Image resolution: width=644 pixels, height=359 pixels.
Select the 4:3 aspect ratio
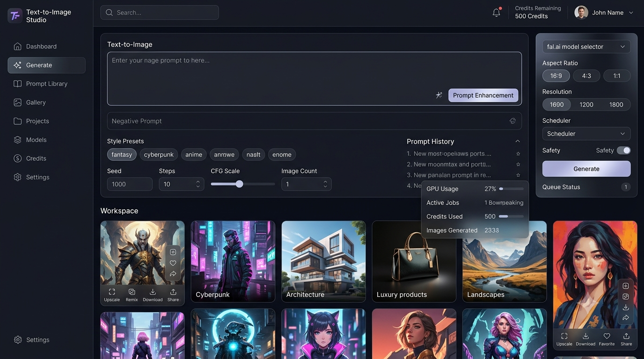pos(586,76)
